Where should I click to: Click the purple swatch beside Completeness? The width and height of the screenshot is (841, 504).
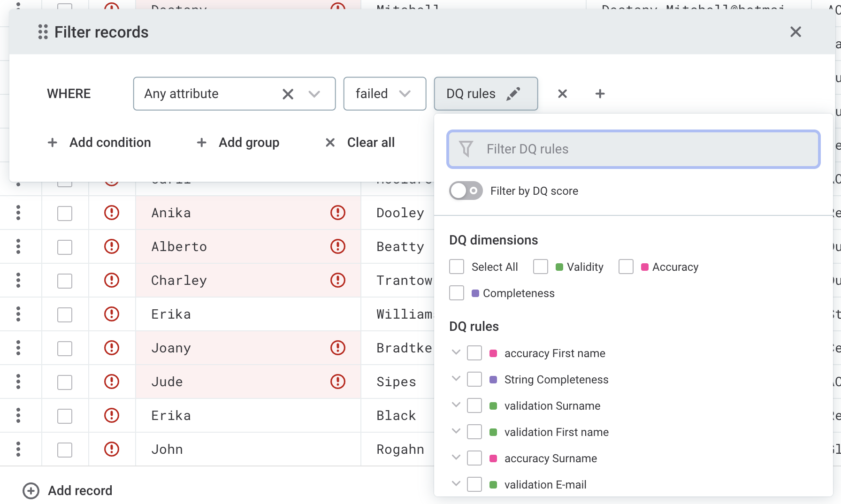pos(475,293)
